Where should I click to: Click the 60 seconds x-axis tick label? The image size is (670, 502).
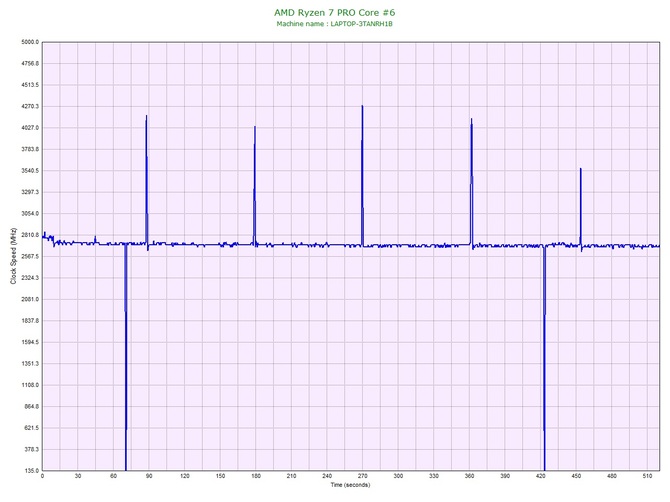point(113,476)
